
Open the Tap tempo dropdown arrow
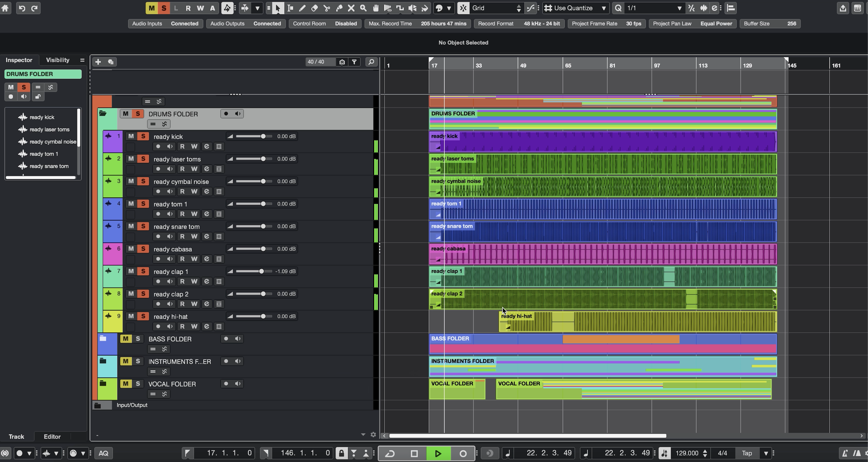click(765, 453)
